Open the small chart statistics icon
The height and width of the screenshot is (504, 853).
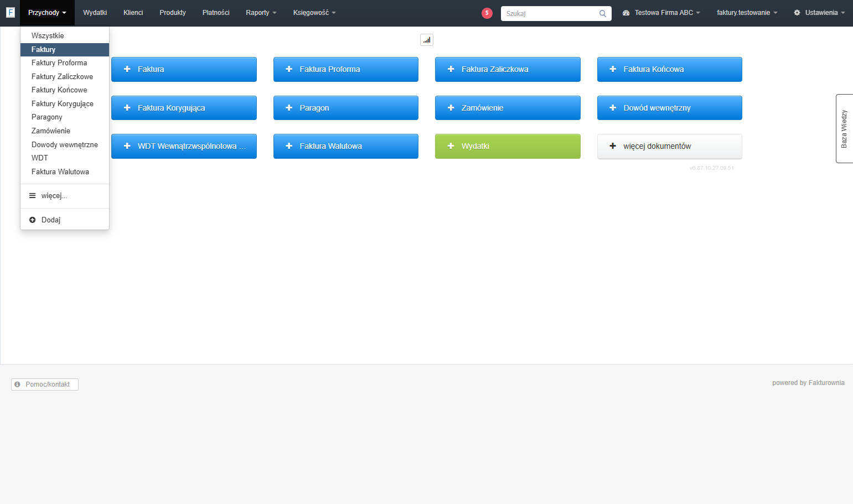pos(427,40)
